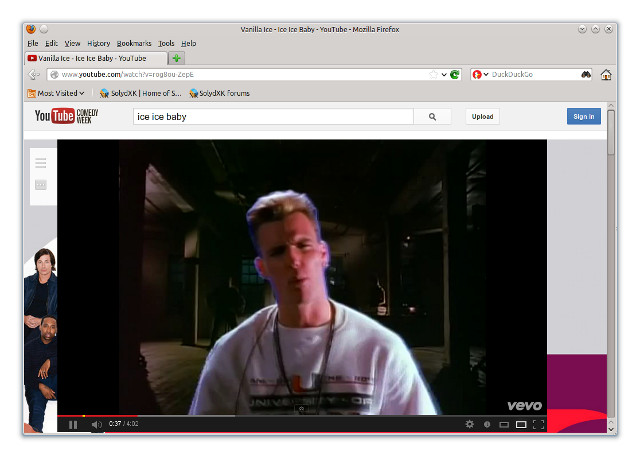The height and width of the screenshot is (458, 640).
Task: Click the site identity globe icon
Action: coord(54,75)
